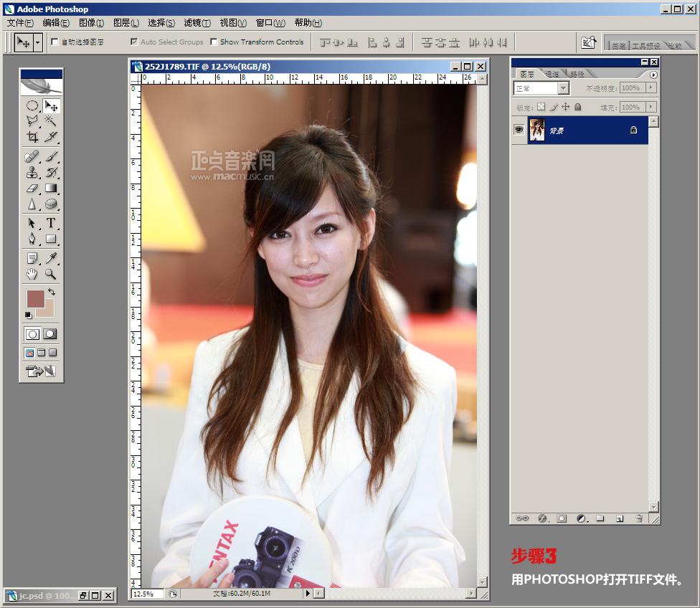Screen dimensions: 700x608
Task: Open the tool preset picker dropdown arrow
Action: tap(38, 42)
